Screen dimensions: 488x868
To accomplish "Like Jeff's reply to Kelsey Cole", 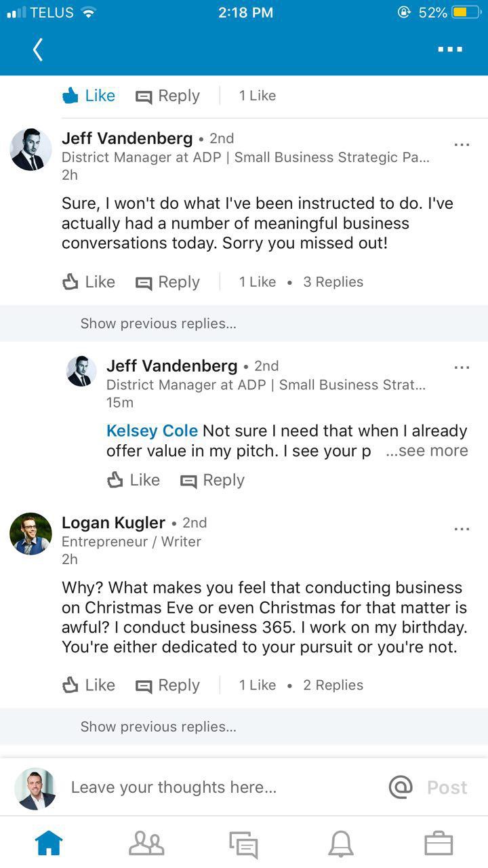I will pyautogui.click(x=134, y=480).
